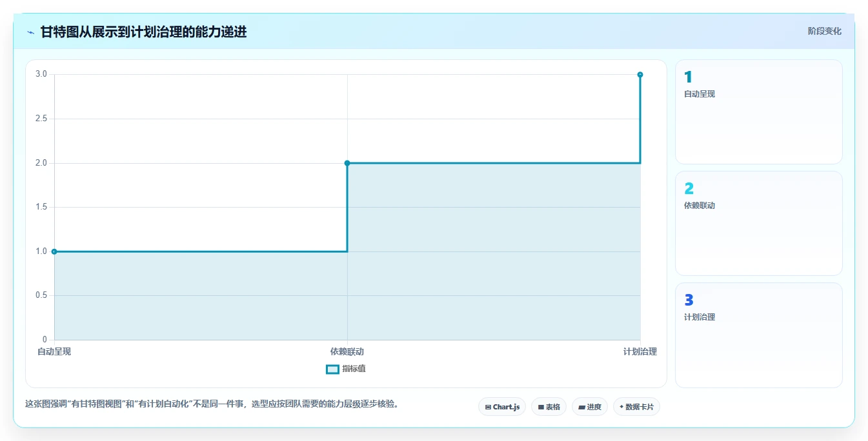
Task: Click the data point at 依赖联动
Action: (x=347, y=163)
